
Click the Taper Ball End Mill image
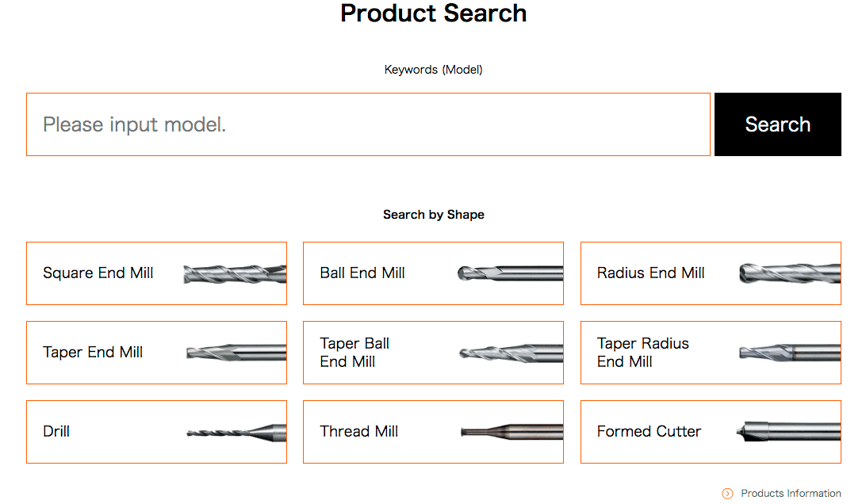pyautogui.click(x=512, y=353)
